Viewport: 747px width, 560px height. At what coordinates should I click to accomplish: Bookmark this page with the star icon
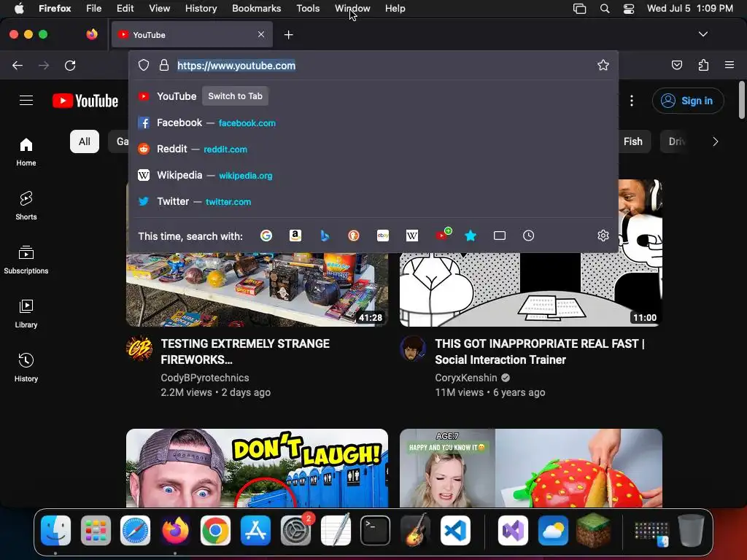(x=603, y=65)
